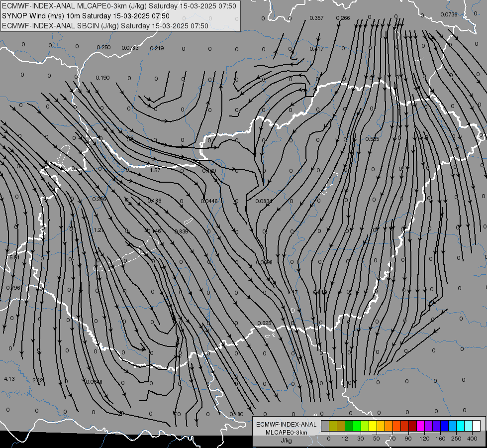
Task: Click the '250' legend scale label
Action: click(x=456, y=439)
